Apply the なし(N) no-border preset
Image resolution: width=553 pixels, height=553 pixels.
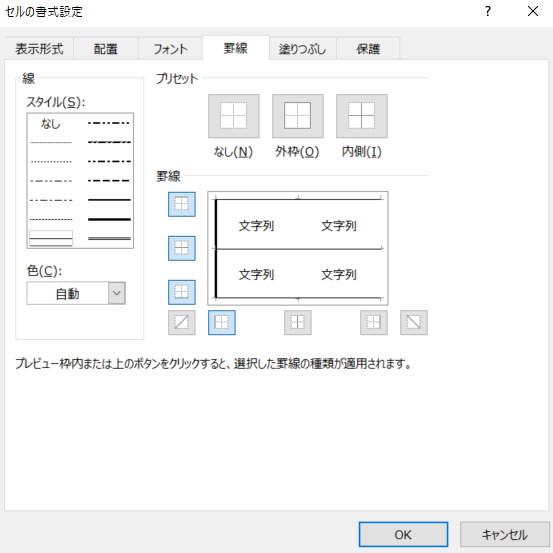point(233,116)
